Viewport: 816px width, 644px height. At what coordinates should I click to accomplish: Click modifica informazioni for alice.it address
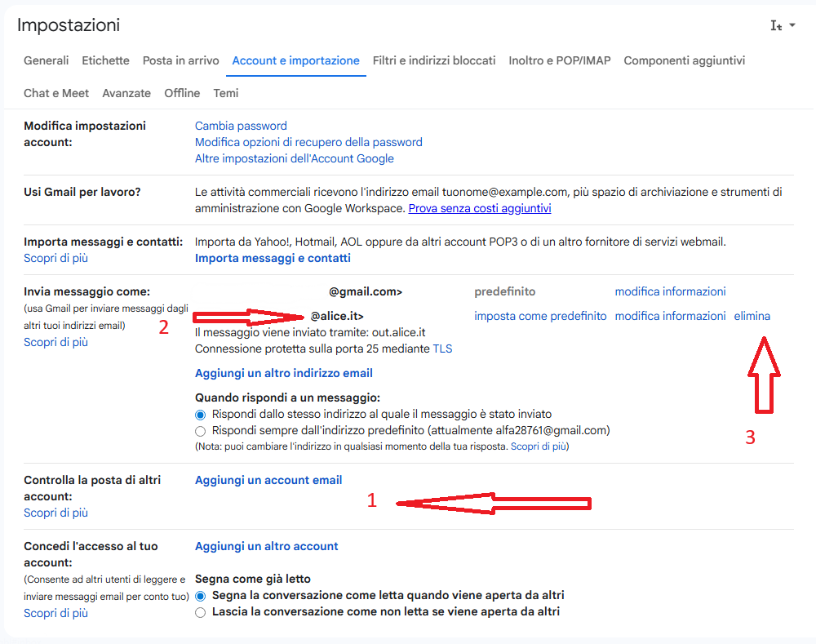(670, 316)
